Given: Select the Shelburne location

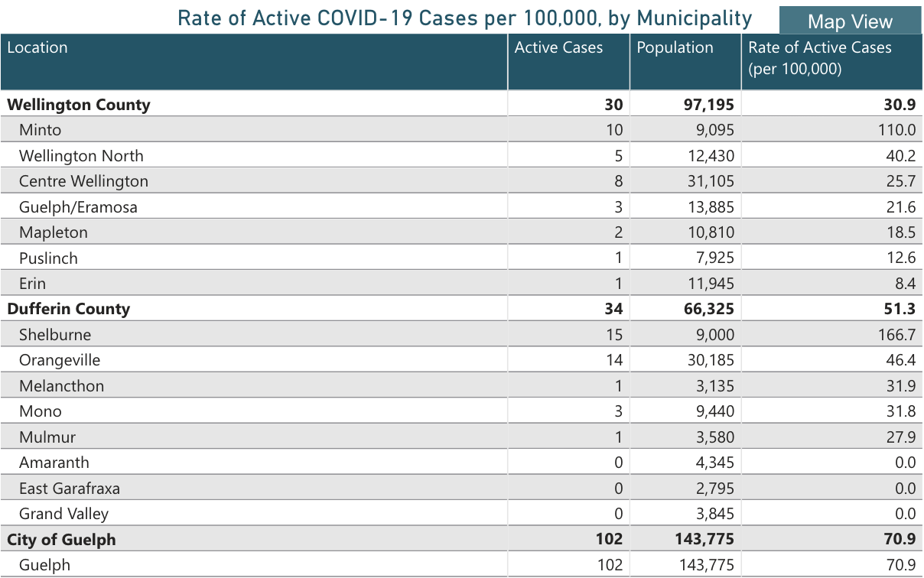Looking at the screenshot, I should [x=55, y=335].
